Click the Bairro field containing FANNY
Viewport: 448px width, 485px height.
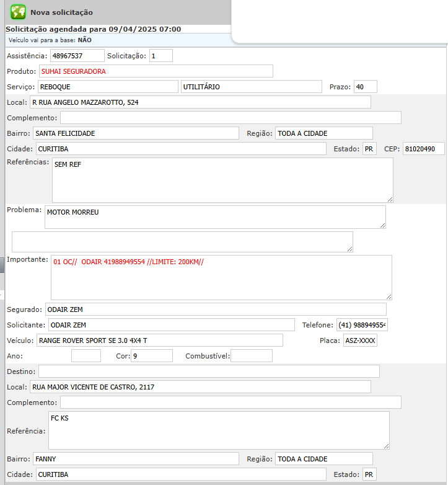click(x=135, y=459)
